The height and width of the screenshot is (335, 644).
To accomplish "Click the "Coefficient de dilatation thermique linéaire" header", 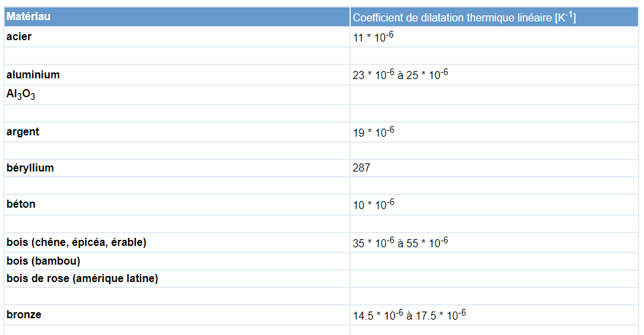I will click(x=464, y=17).
